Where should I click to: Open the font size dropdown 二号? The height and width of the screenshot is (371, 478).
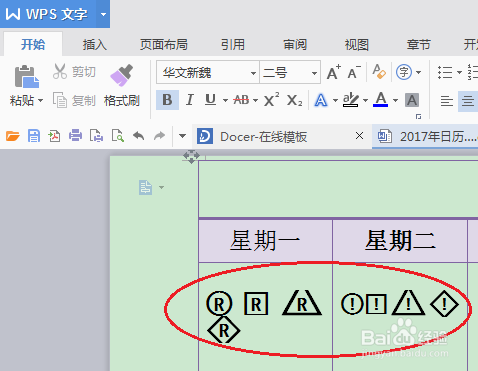314,73
